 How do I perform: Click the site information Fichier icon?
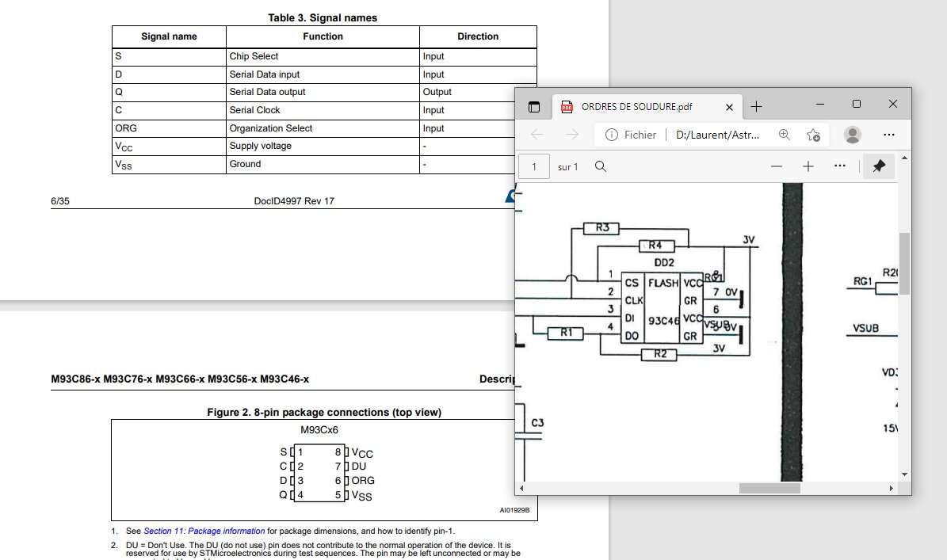(611, 135)
